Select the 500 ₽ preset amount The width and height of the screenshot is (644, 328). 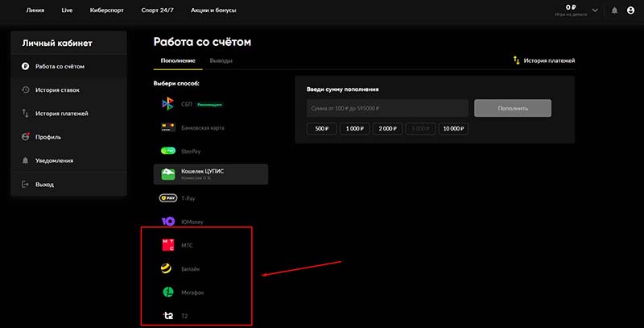[x=321, y=129]
